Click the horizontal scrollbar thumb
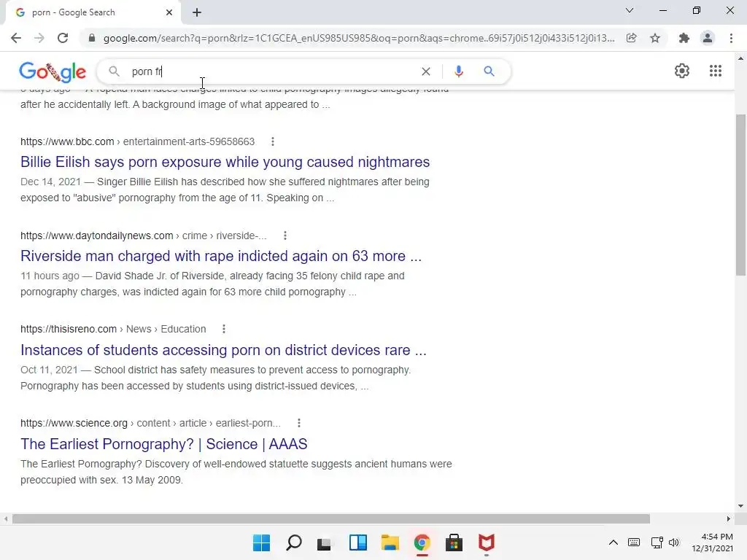 point(331,518)
